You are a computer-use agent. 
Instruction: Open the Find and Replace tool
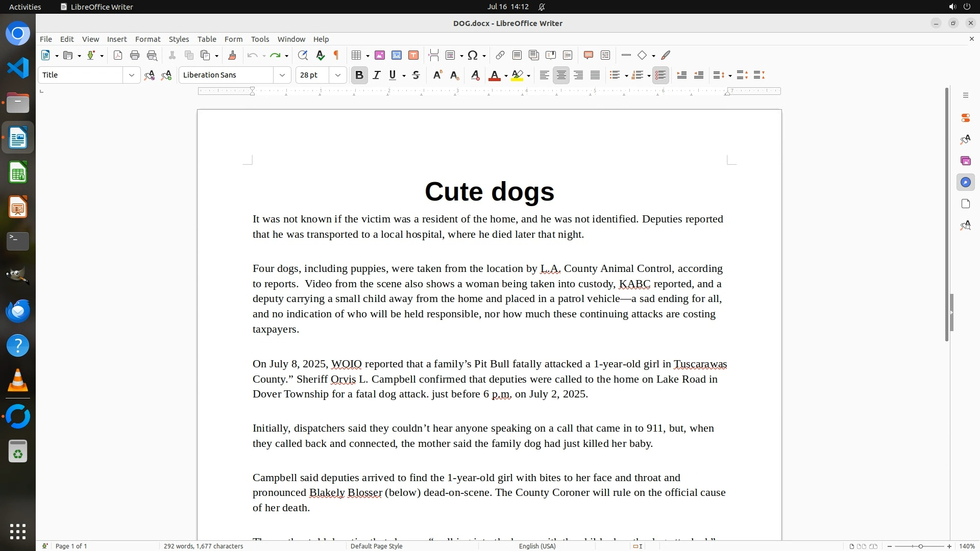pyautogui.click(x=303, y=55)
